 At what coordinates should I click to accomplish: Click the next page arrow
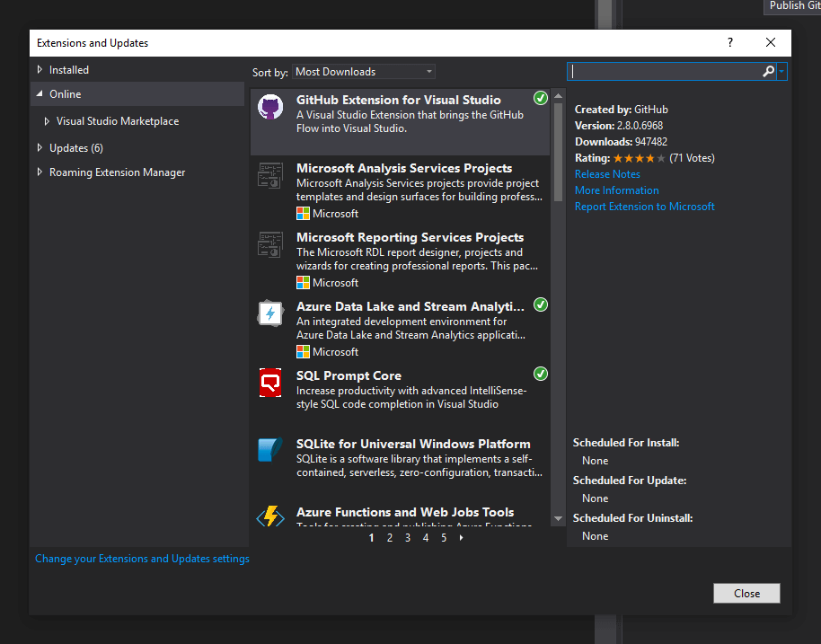pos(462,538)
